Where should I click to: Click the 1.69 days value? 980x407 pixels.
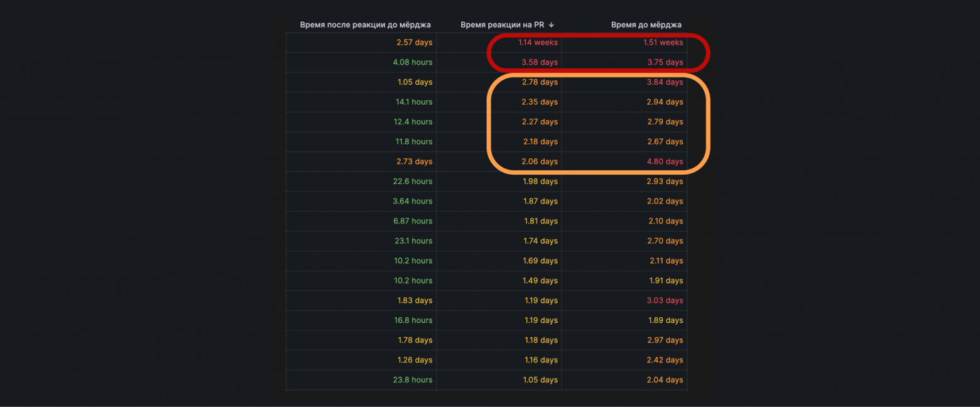(x=540, y=261)
